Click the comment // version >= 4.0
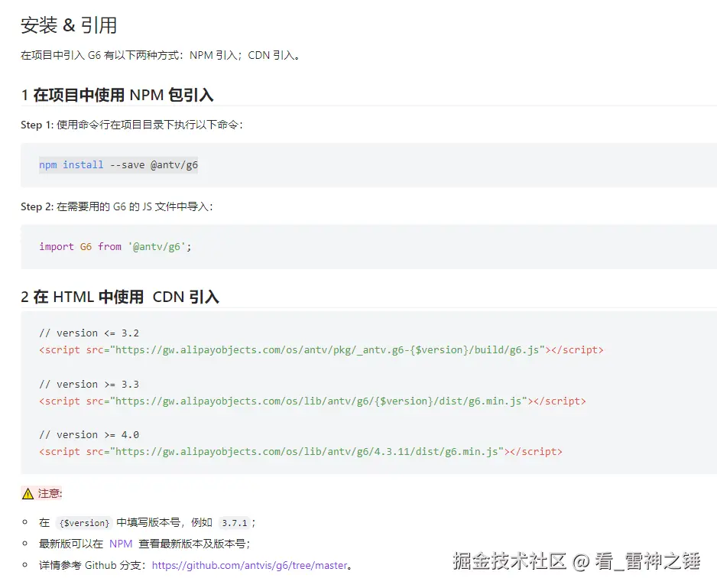The height and width of the screenshot is (588, 717). click(89, 435)
